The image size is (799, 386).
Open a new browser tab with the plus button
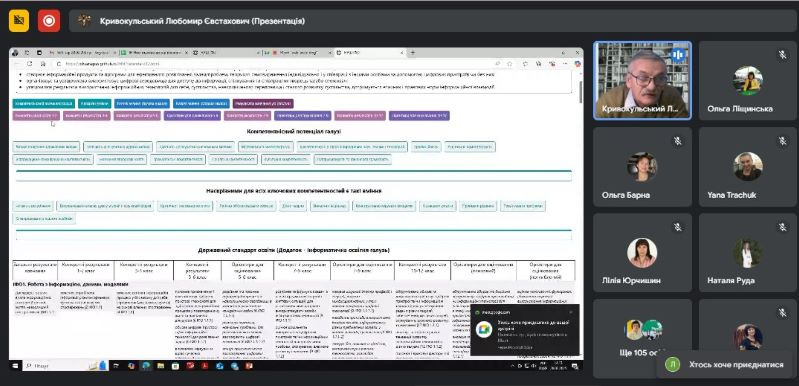click(413, 52)
